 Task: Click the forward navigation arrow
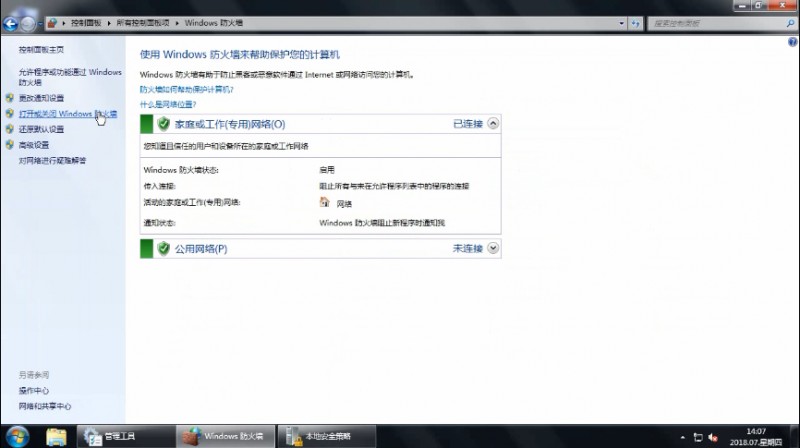coord(28,23)
